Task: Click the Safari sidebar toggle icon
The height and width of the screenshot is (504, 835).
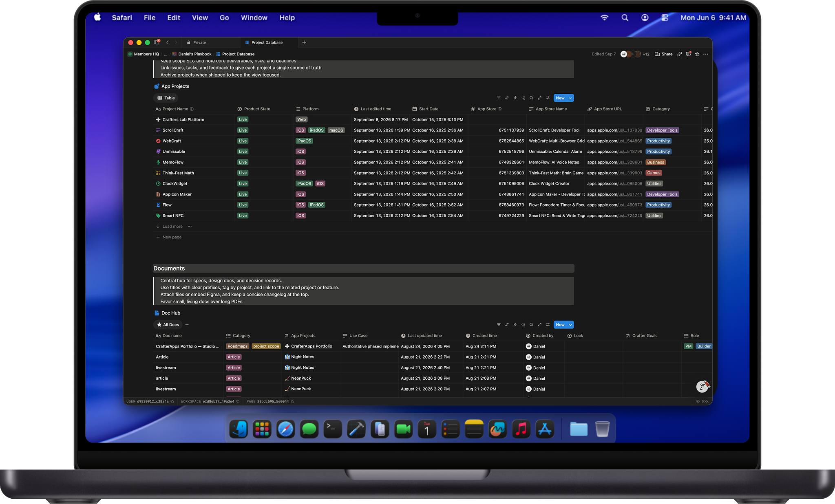Action: (x=157, y=42)
